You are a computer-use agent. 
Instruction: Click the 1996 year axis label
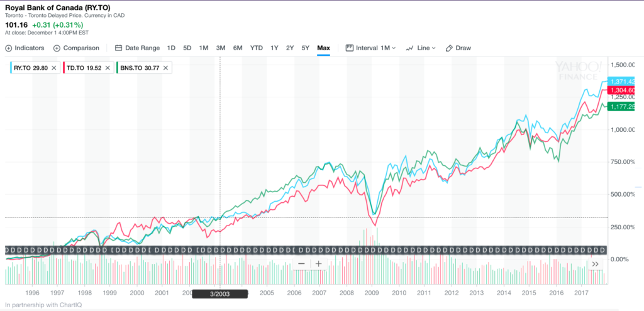click(32, 293)
